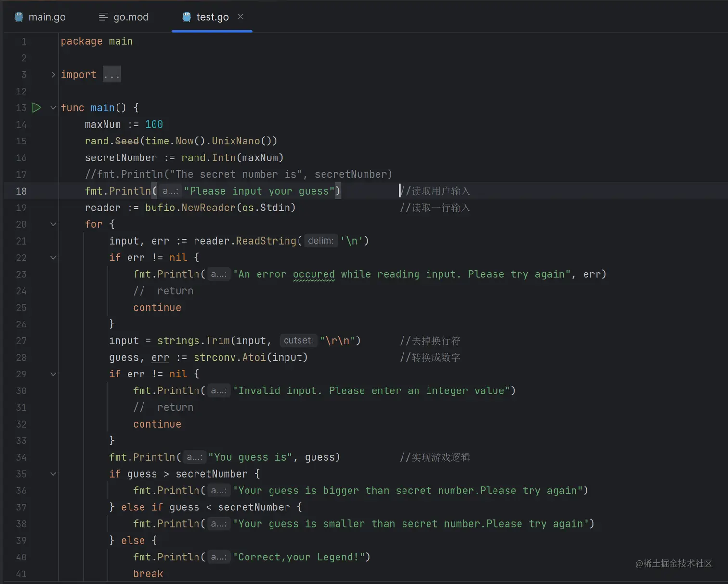The width and height of the screenshot is (728, 584).
Task: Click the "Atoi" function call
Action: click(x=254, y=358)
